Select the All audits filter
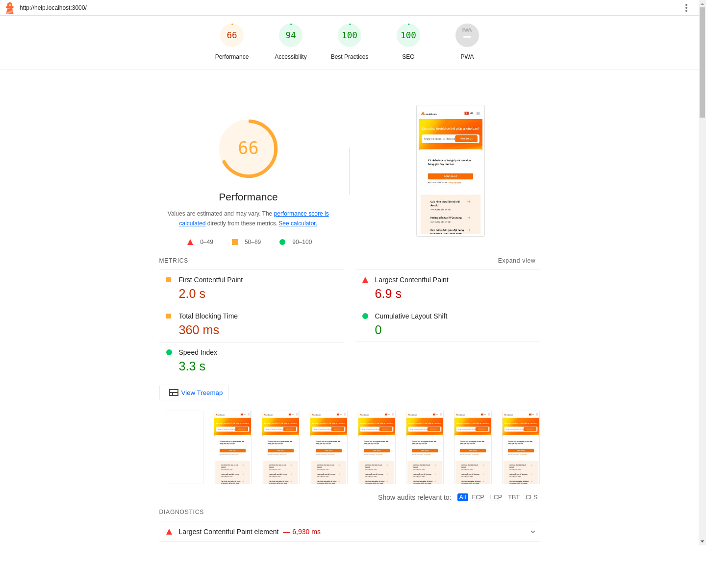706x588 pixels. pyautogui.click(x=462, y=497)
